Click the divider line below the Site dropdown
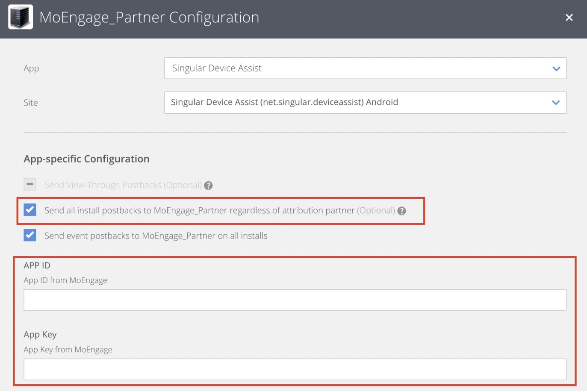 [295, 132]
